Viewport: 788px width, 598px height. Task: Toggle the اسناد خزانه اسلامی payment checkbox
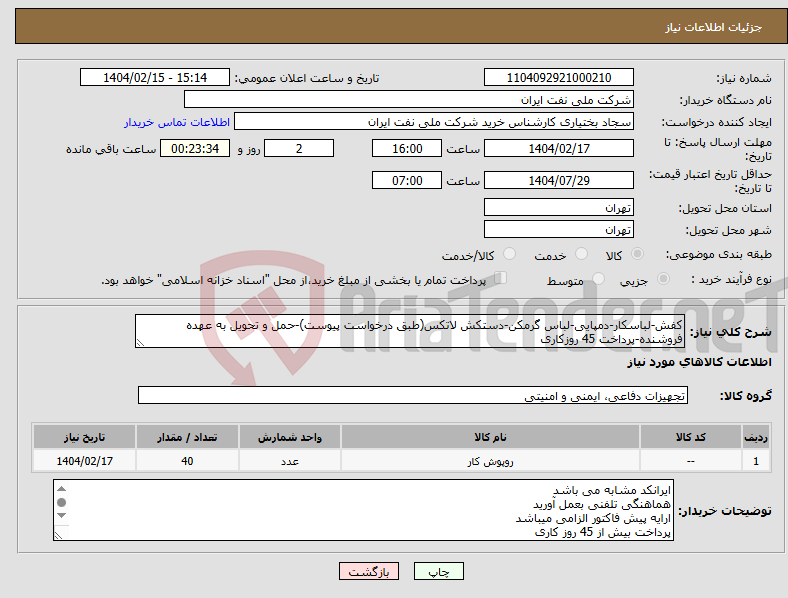click(x=501, y=277)
